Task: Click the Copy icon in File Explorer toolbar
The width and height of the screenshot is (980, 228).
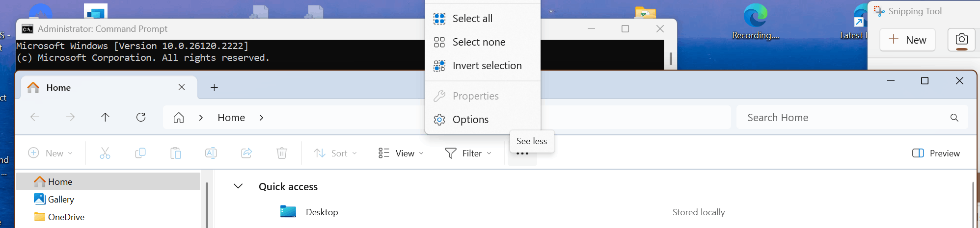Action: 140,153
